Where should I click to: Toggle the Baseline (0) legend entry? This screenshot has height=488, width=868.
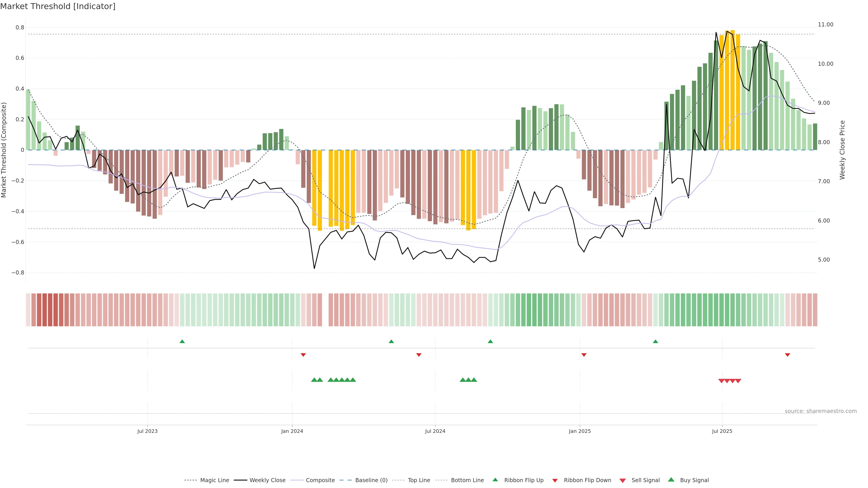(371, 480)
